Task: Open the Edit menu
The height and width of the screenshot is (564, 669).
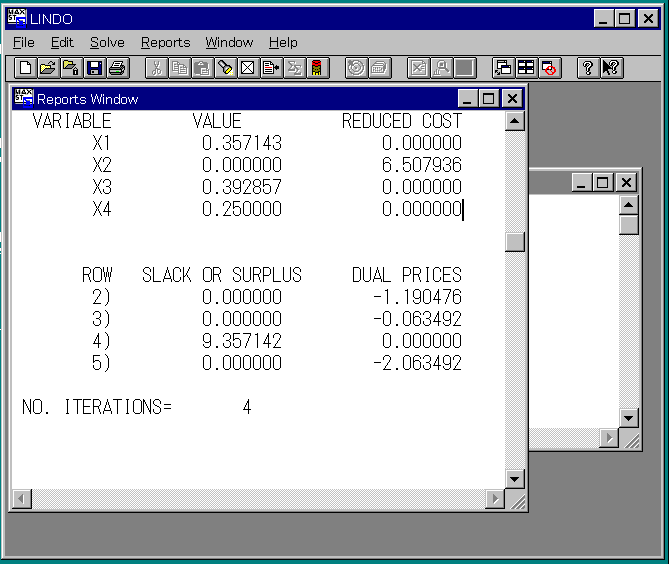Action: [x=62, y=42]
